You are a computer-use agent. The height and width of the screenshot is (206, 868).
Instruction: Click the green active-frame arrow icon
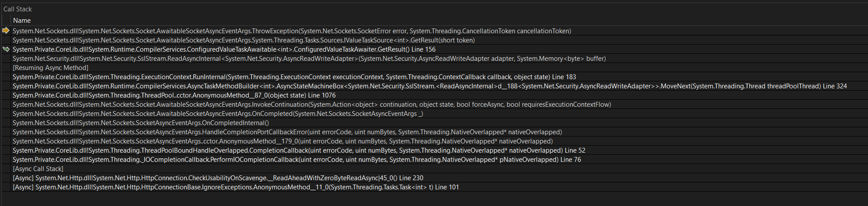(6, 49)
